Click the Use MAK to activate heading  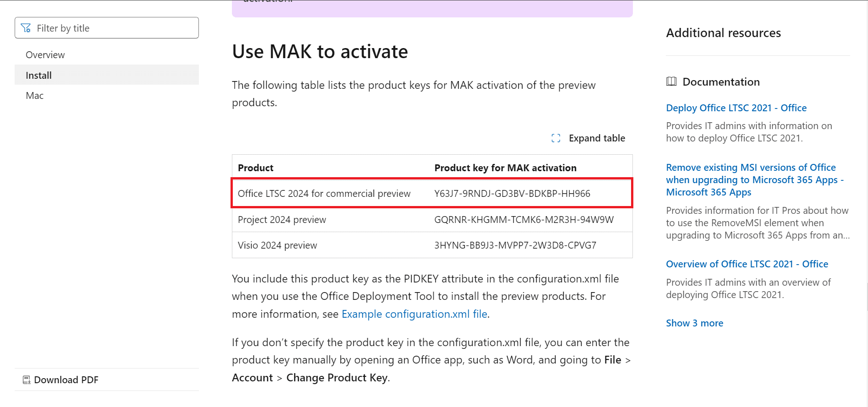[320, 52]
